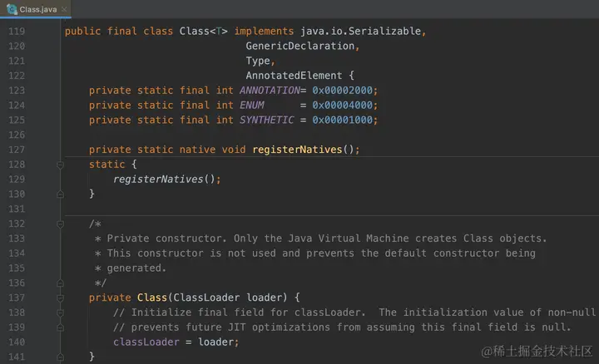The image size is (599, 364).
Task: Close the Class.java tab
Action: tap(64, 9)
